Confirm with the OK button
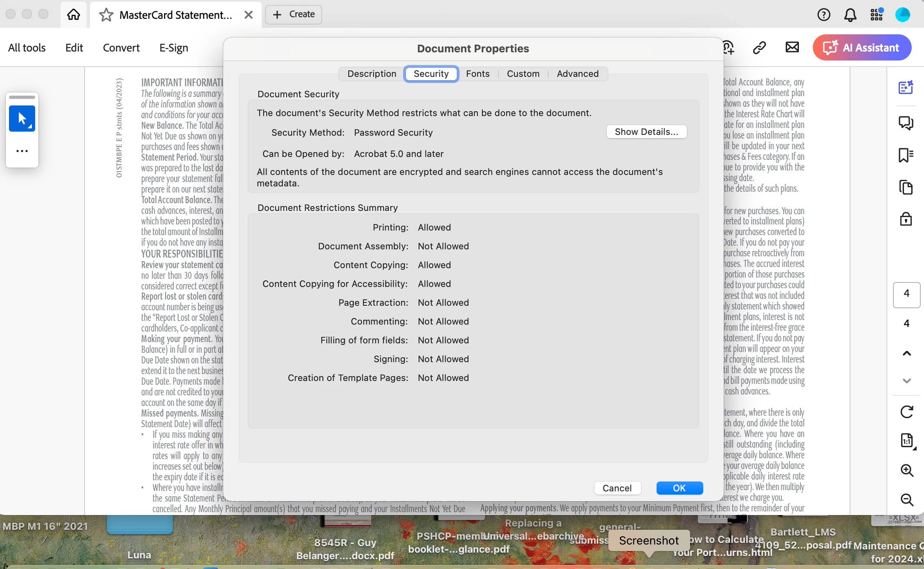The width and height of the screenshot is (924, 569). [x=680, y=488]
